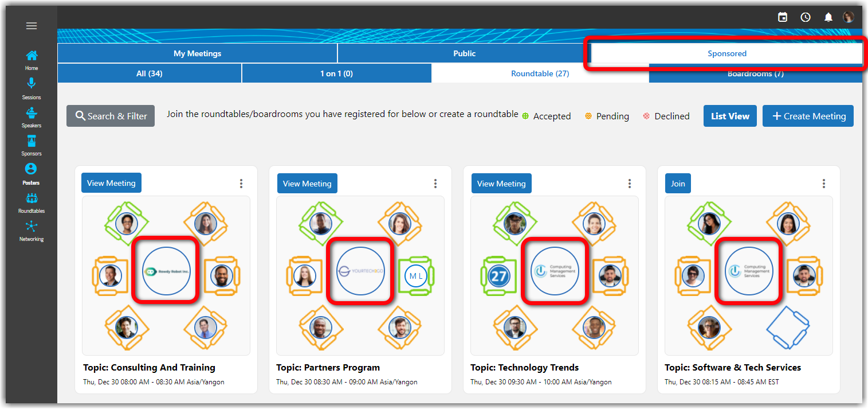
Task: Join the Software & Tech Services roundtable
Action: click(x=678, y=184)
